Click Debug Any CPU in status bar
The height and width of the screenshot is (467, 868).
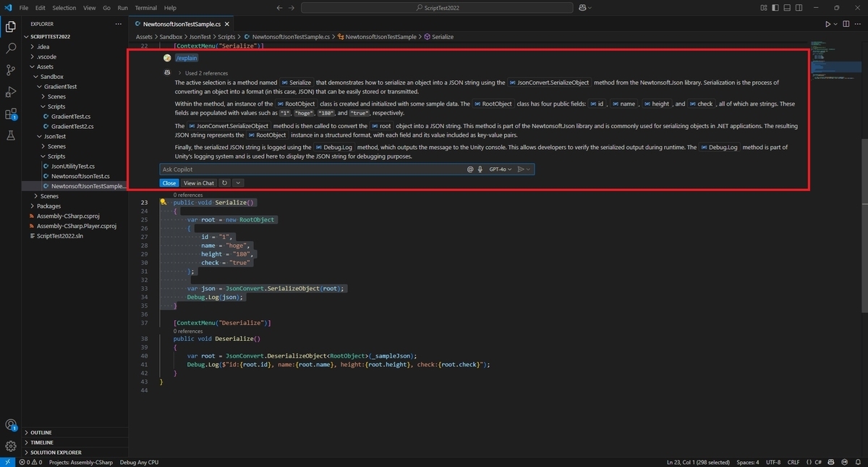pyautogui.click(x=139, y=462)
